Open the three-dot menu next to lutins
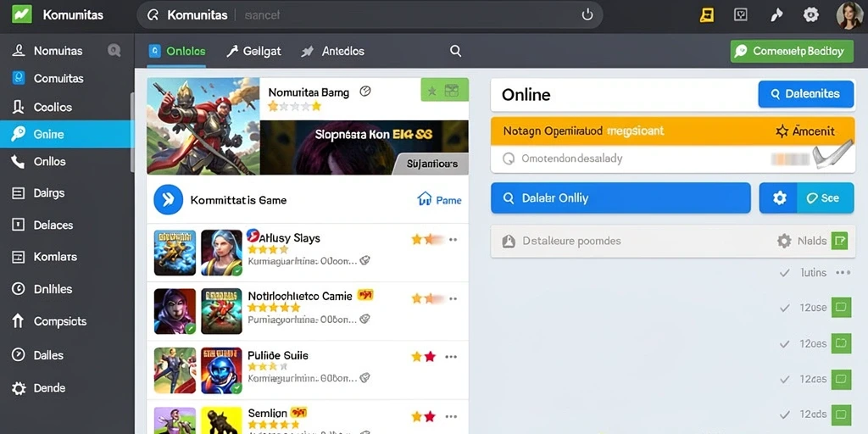 tap(843, 273)
